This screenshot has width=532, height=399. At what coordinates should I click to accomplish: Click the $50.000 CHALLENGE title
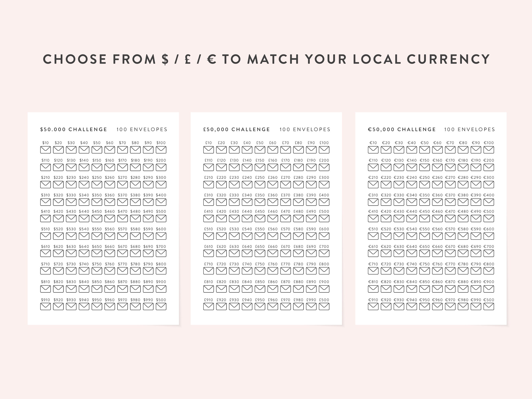74,129
